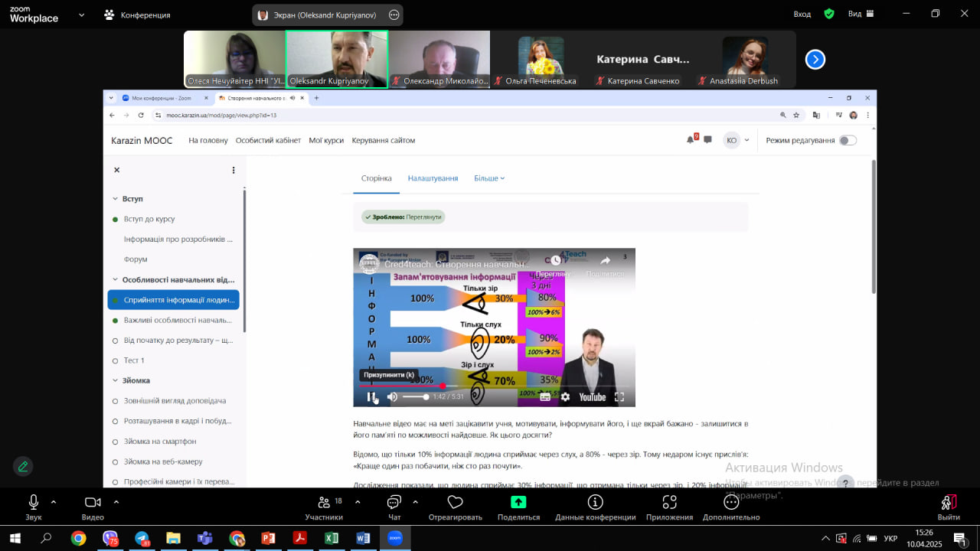Pause the YouTube video
The height and width of the screenshot is (551, 980).
(x=371, y=396)
